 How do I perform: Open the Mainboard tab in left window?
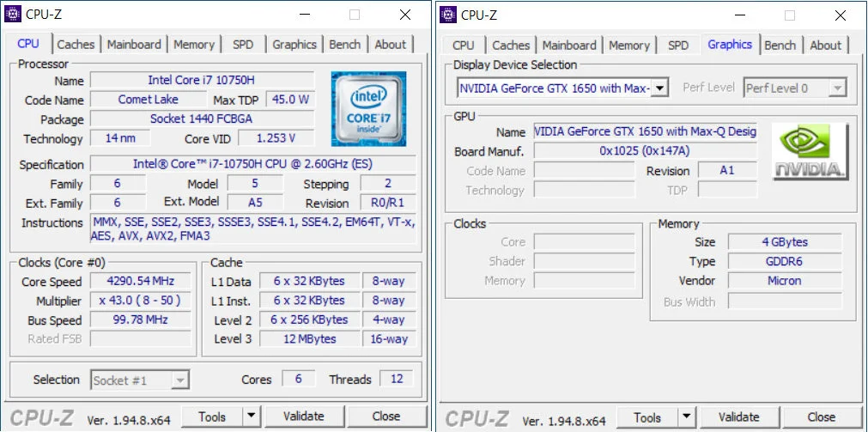coord(134,45)
